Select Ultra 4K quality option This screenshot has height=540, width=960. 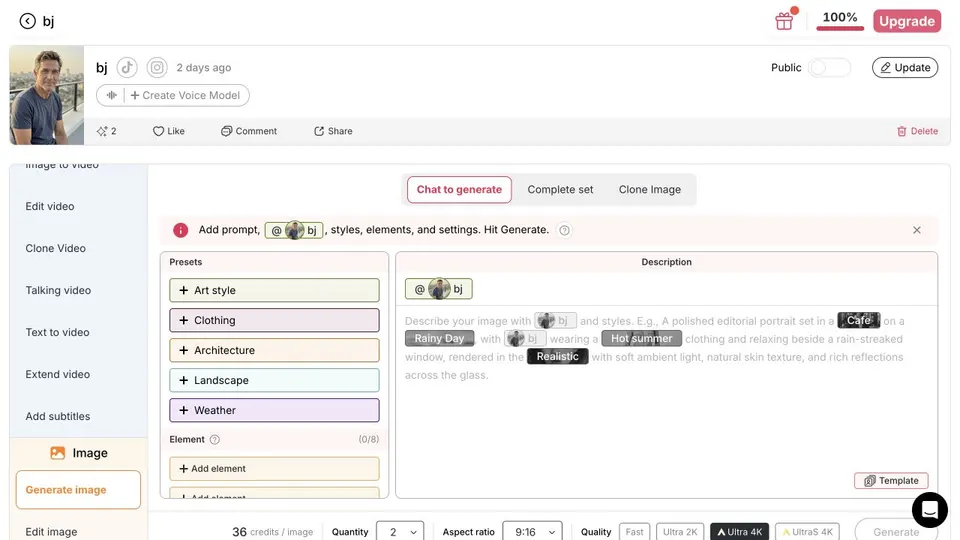click(740, 532)
